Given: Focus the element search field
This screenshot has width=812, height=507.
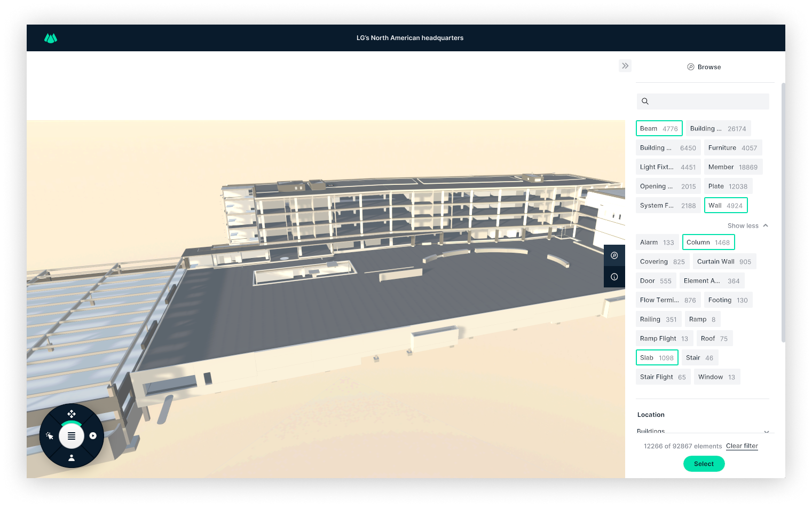Looking at the screenshot, I should [x=703, y=101].
